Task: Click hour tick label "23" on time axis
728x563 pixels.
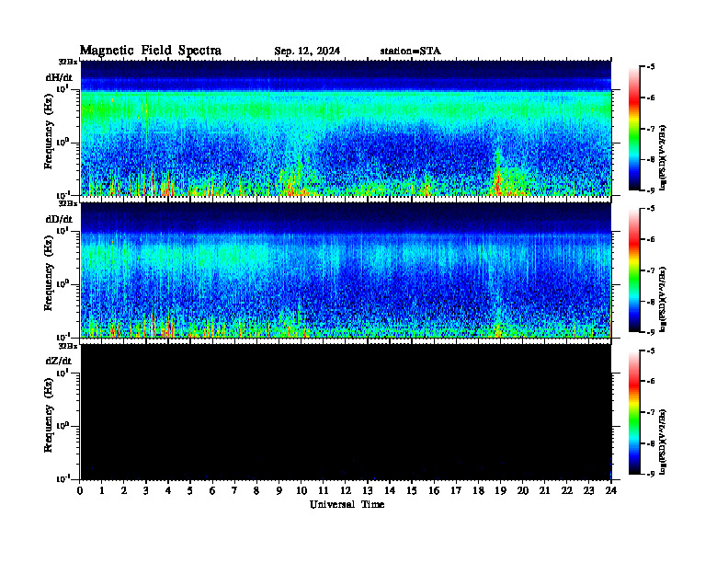Action: (588, 491)
